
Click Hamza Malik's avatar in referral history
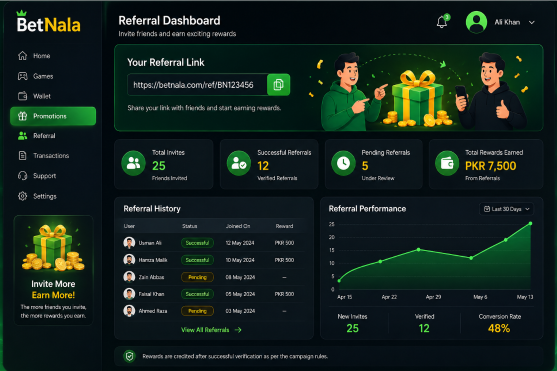coord(129,260)
